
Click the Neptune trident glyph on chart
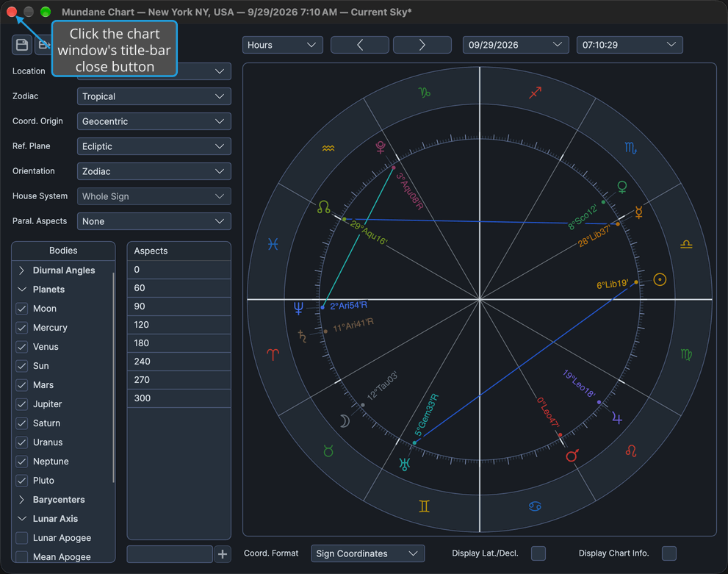click(298, 308)
